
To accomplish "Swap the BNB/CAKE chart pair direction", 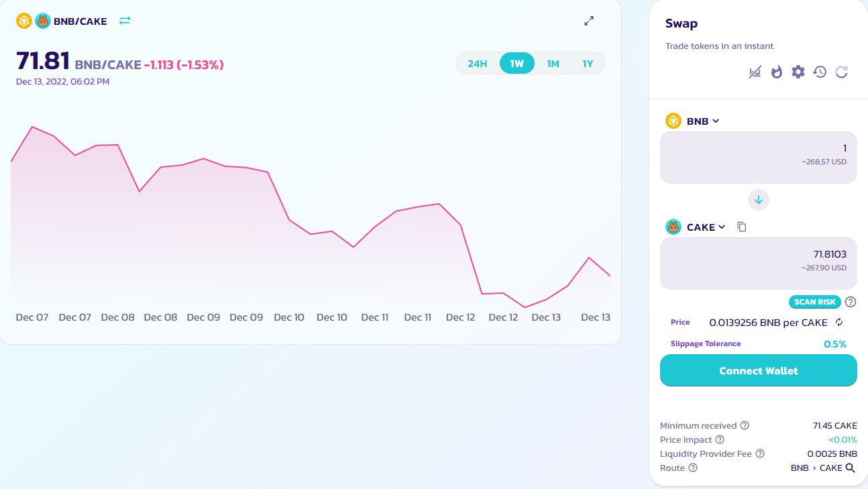I will (125, 21).
